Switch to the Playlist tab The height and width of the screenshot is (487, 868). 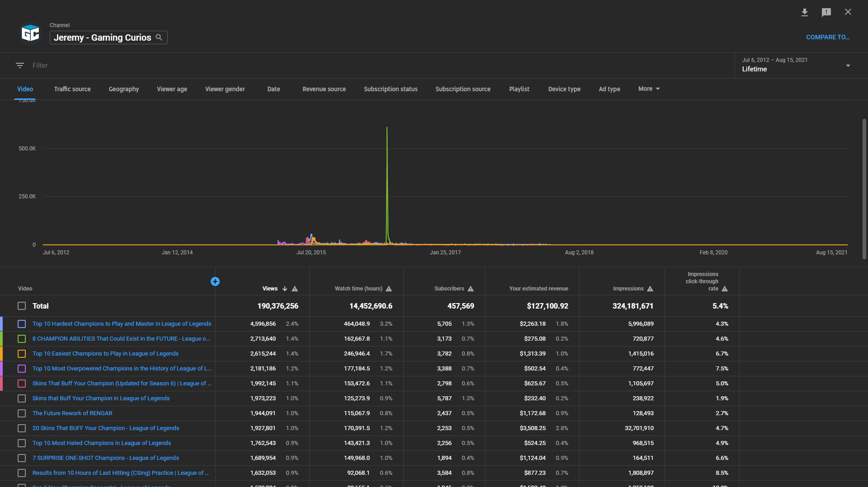(519, 89)
